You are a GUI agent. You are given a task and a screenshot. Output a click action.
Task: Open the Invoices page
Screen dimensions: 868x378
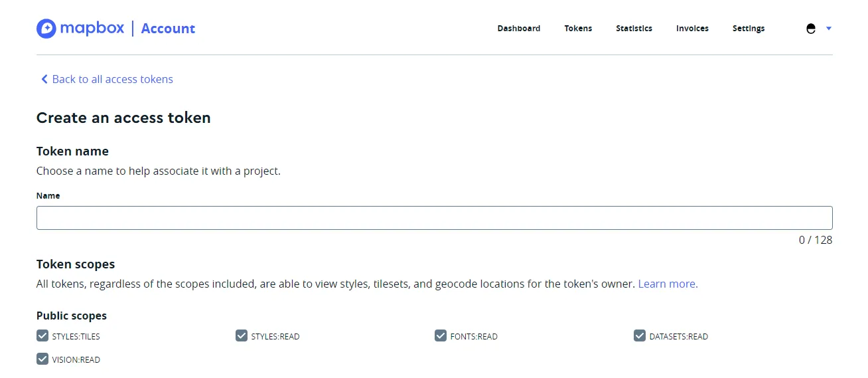tap(692, 29)
